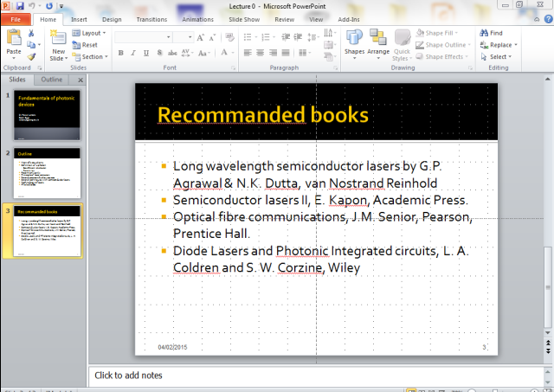Decrease font size with small A
This screenshot has width=554, height=392.
coord(212,37)
